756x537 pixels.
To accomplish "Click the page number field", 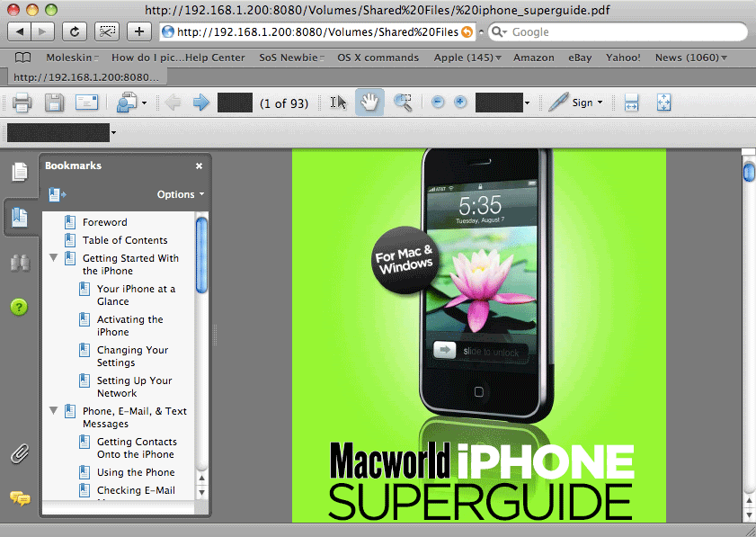I will coord(235,103).
